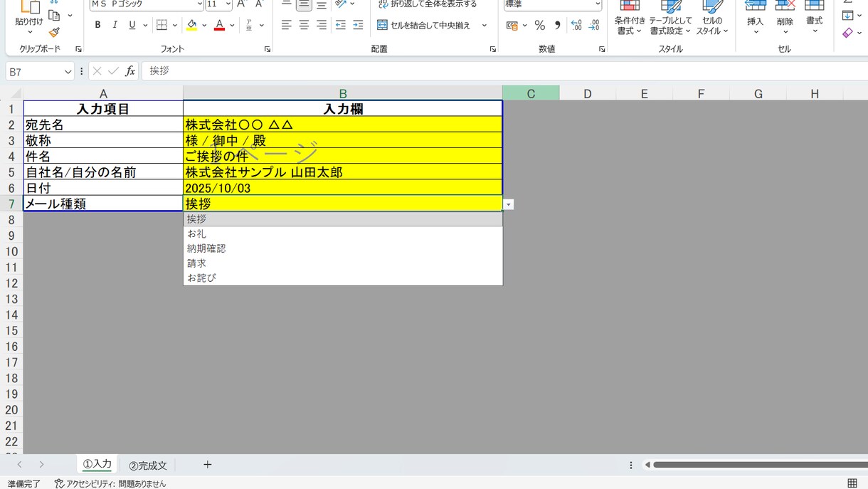Toggle italic formatting

point(115,25)
